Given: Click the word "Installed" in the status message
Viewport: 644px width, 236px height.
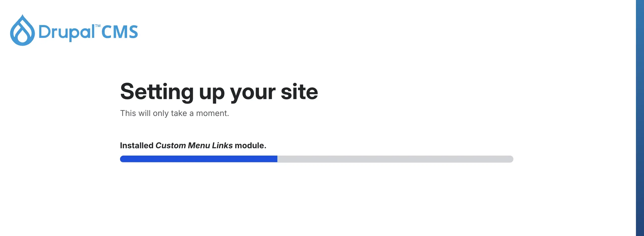Looking at the screenshot, I should click(137, 145).
